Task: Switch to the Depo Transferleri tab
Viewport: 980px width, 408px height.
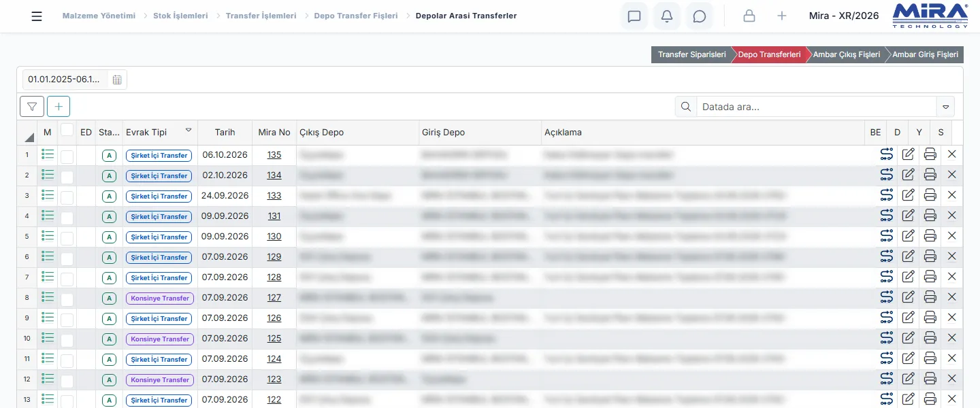Action: pyautogui.click(x=769, y=54)
